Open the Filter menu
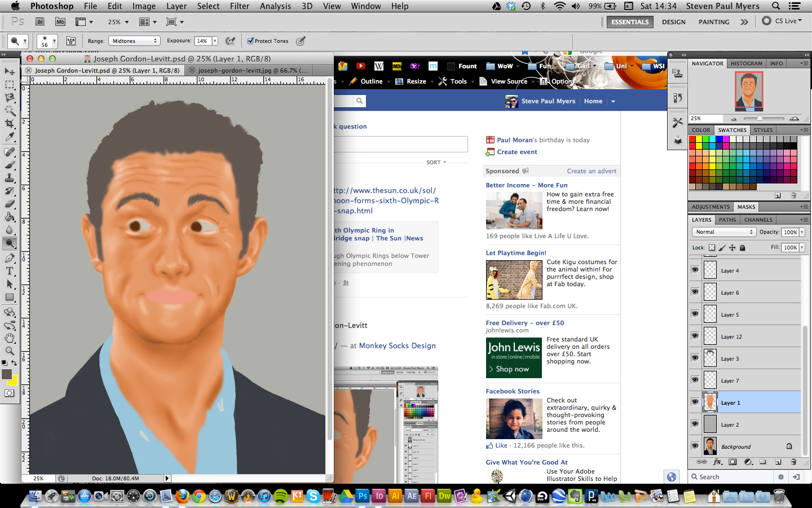The height and width of the screenshot is (508, 812). [240, 6]
